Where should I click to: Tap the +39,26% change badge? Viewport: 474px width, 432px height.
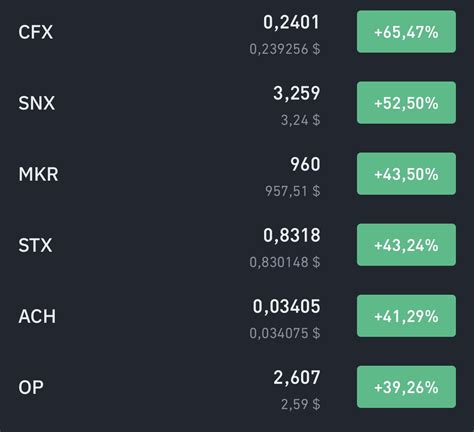406,387
